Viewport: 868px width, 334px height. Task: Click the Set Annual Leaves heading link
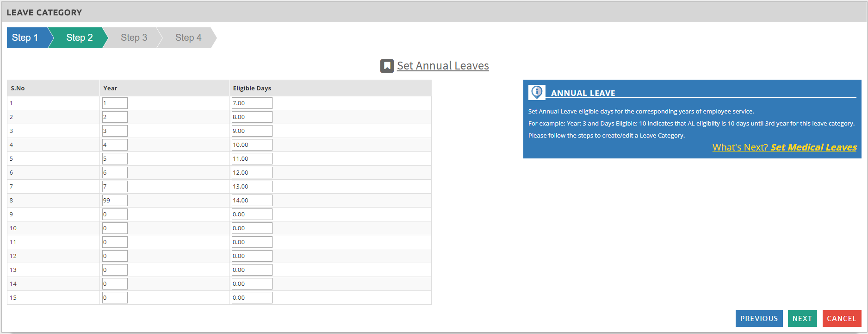tap(443, 66)
